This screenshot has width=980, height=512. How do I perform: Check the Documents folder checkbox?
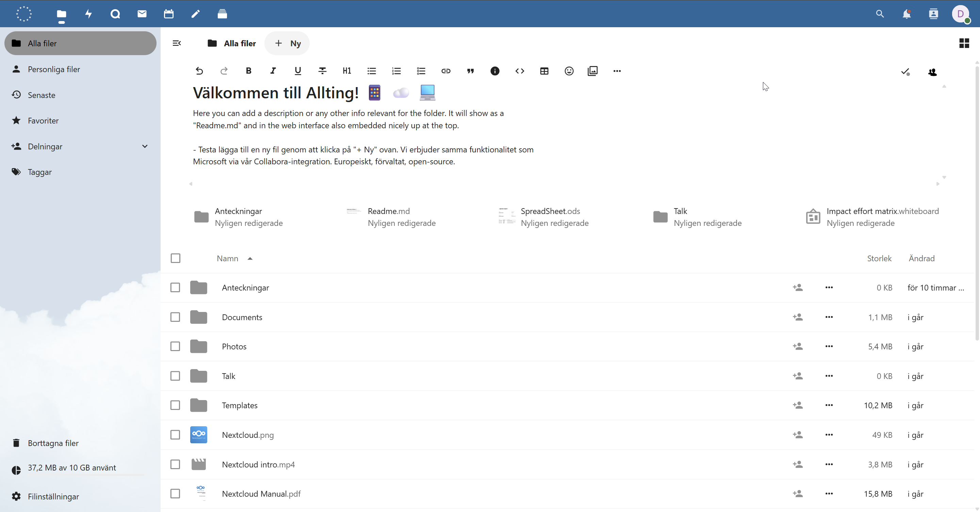tap(175, 317)
